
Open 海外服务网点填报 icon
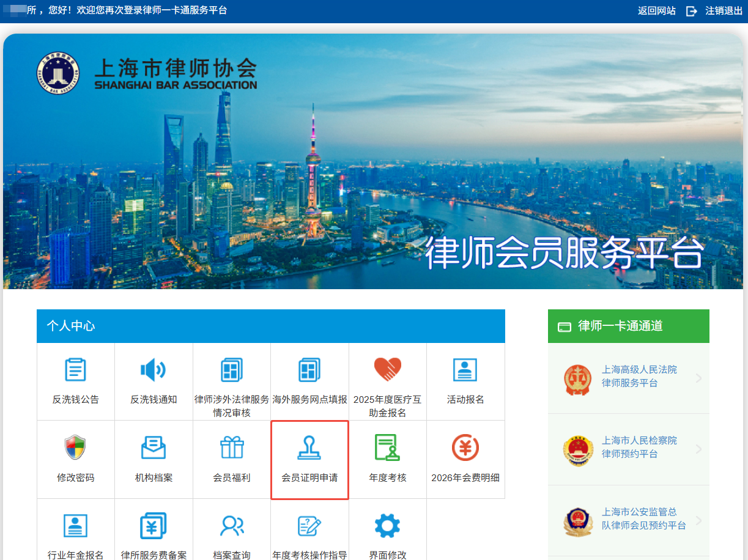(309, 370)
